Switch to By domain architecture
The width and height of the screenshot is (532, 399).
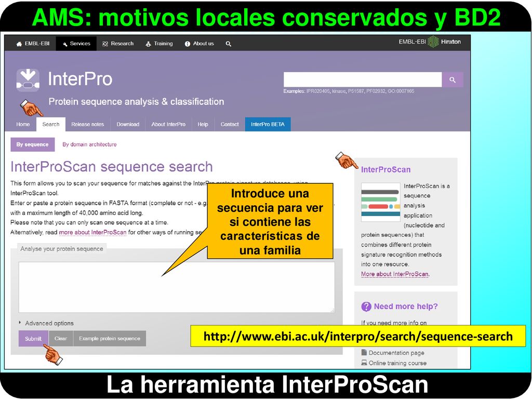pyautogui.click(x=89, y=144)
